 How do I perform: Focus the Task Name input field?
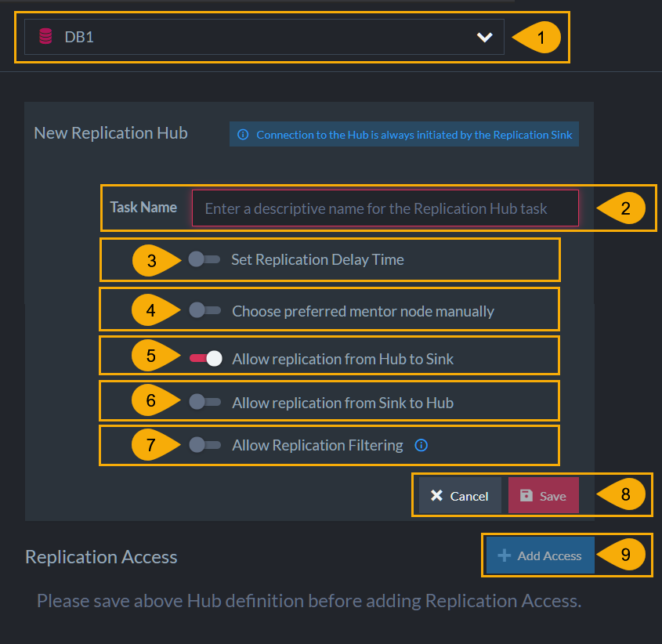(x=385, y=208)
